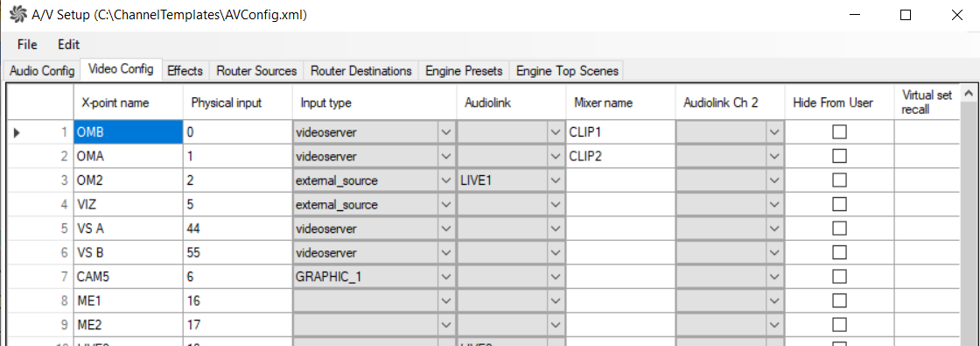Switch to the Router Sources tab
Viewport: 980px width, 346px height.
click(256, 71)
